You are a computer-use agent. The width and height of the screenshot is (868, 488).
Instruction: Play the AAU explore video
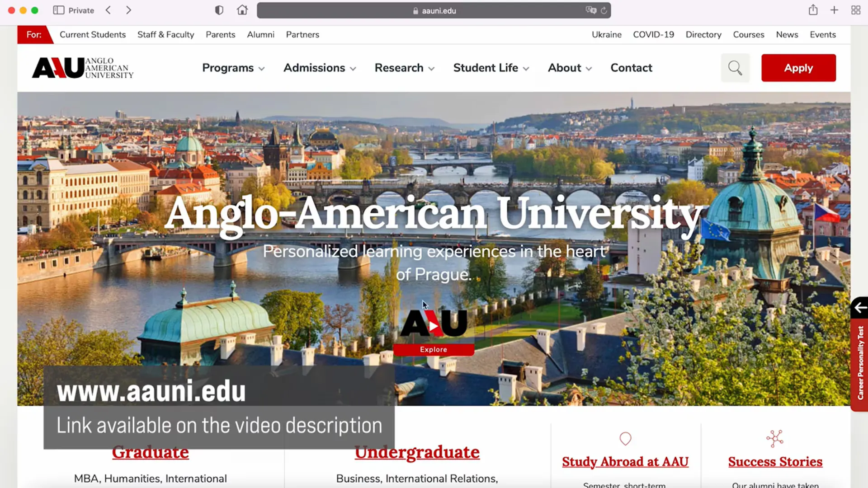click(x=434, y=326)
